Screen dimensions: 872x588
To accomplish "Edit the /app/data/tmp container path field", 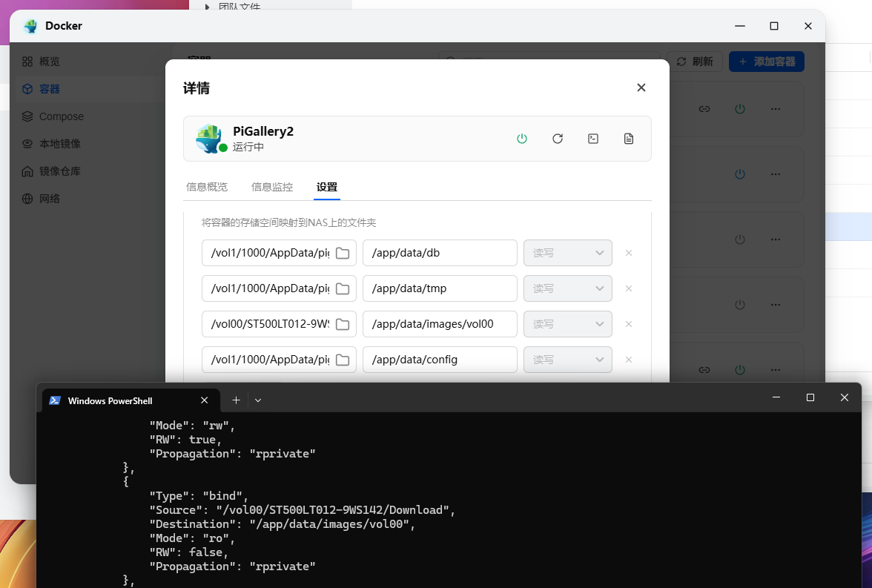I will coord(440,288).
